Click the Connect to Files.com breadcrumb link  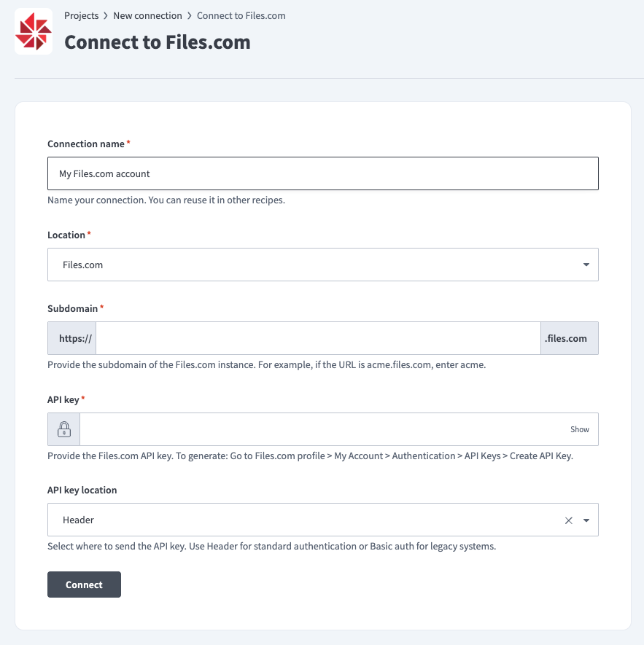click(x=241, y=15)
